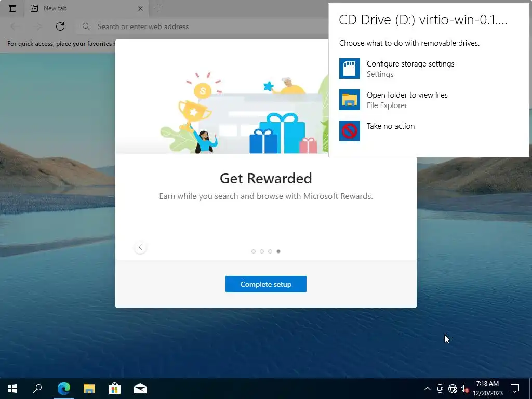Select the third carousel page dot
The image size is (532, 399).
tap(270, 251)
